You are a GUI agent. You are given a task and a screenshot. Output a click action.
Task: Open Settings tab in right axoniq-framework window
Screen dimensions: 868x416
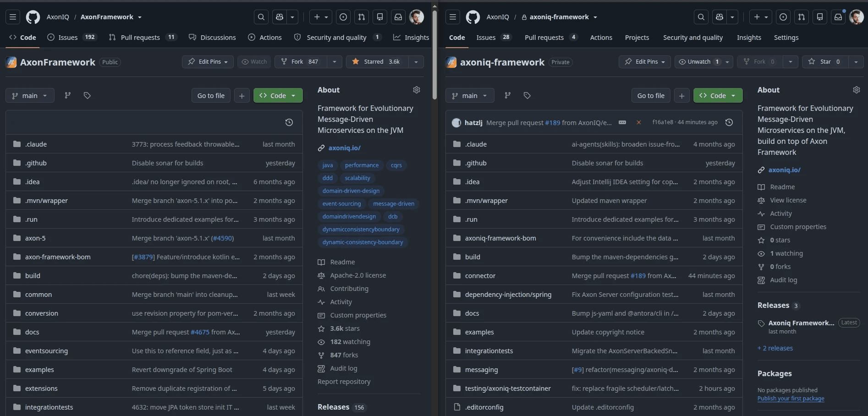click(786, 37)
